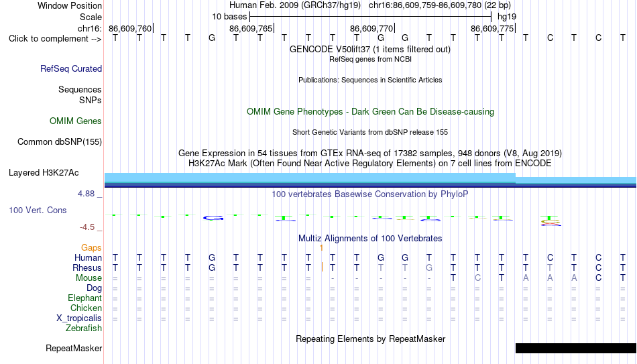Click the PhyloP minimum value -4.5
This screenshot has width=637, height=364.
pos(87,227)
